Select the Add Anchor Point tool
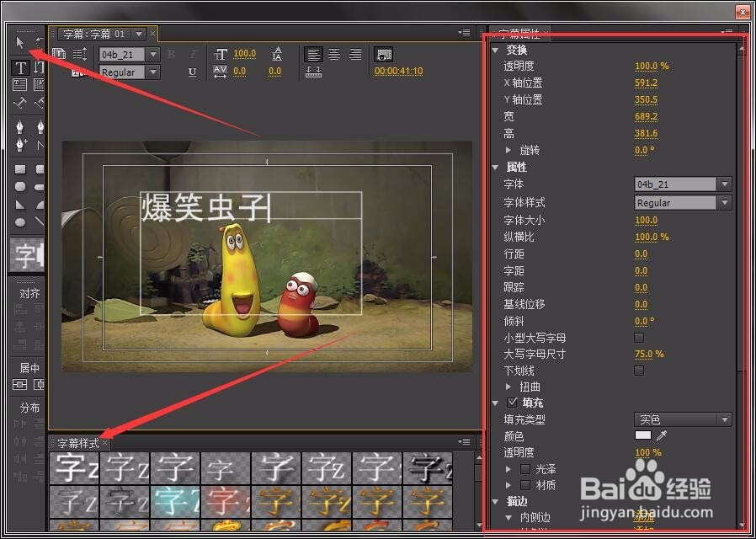756x539 pixels. point(21,144)
